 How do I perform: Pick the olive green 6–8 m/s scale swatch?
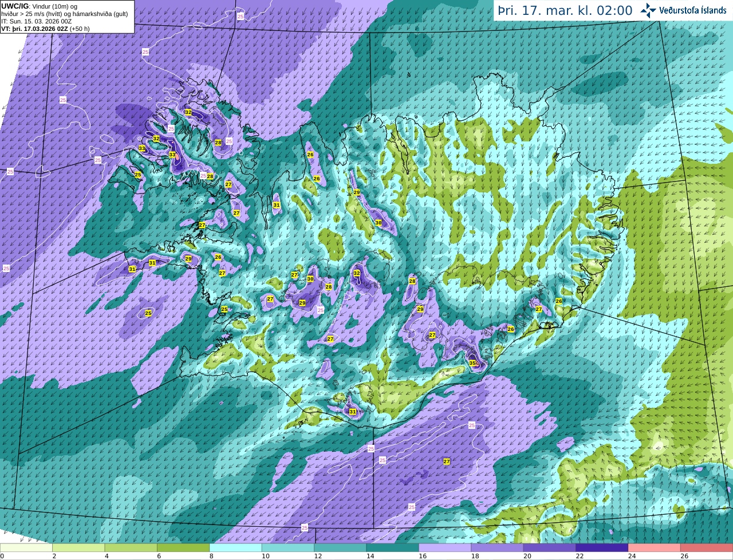183,547
